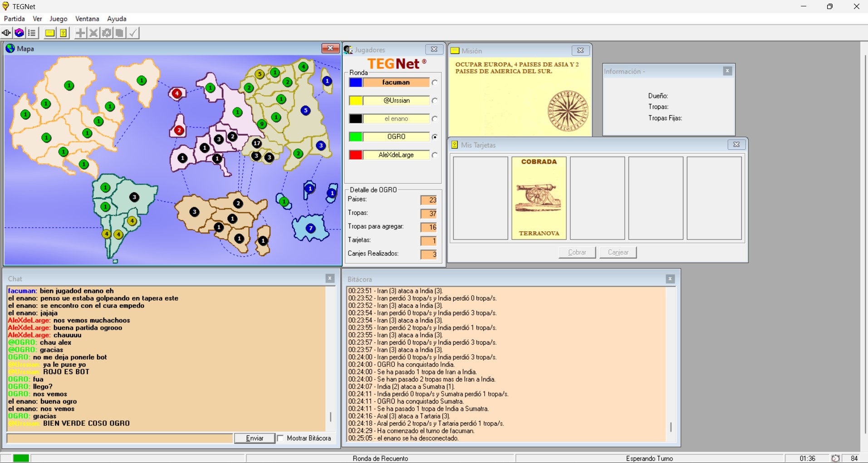Close the Bitácora panel
The width and height of the screenshot is (868, 463).
(670, 279)
